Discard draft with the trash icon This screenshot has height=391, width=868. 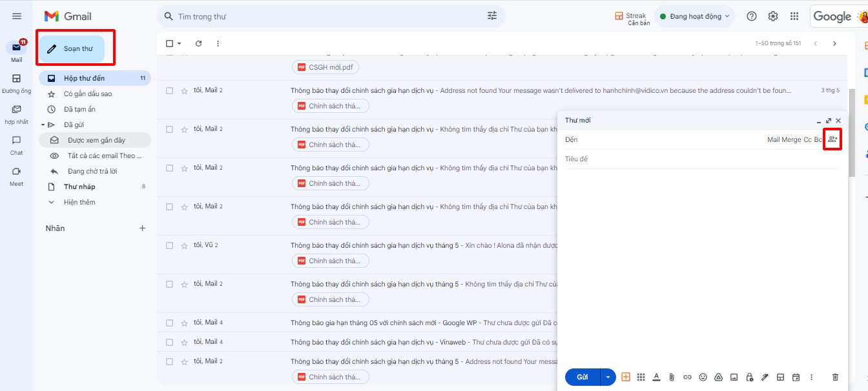(x=835, y=377)
